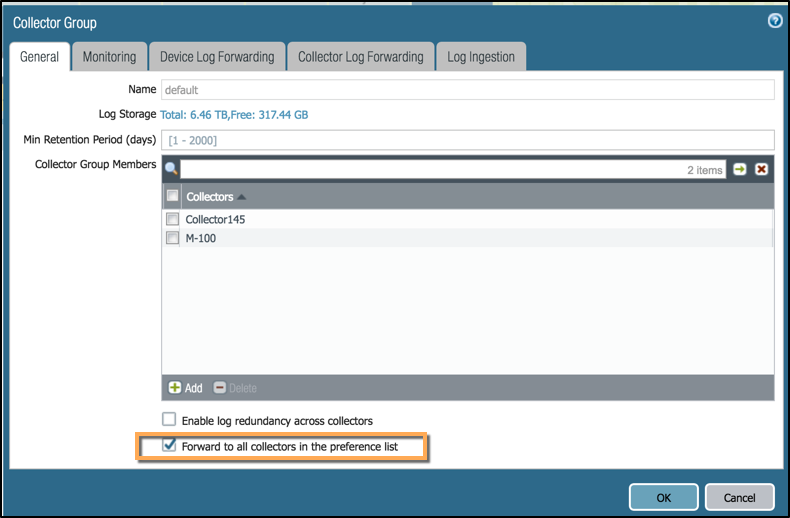Switch to the General tab
790x518 pixels.
point(39,56)
